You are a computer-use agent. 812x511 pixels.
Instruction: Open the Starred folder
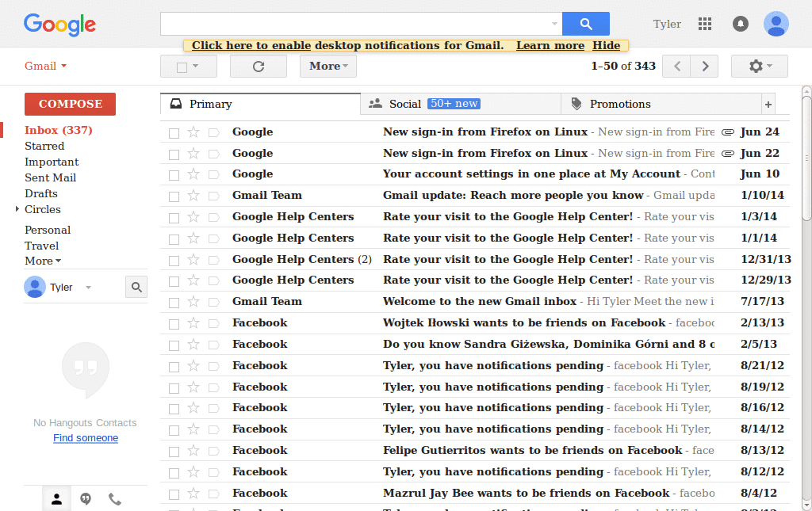click(x=44, y=147)
